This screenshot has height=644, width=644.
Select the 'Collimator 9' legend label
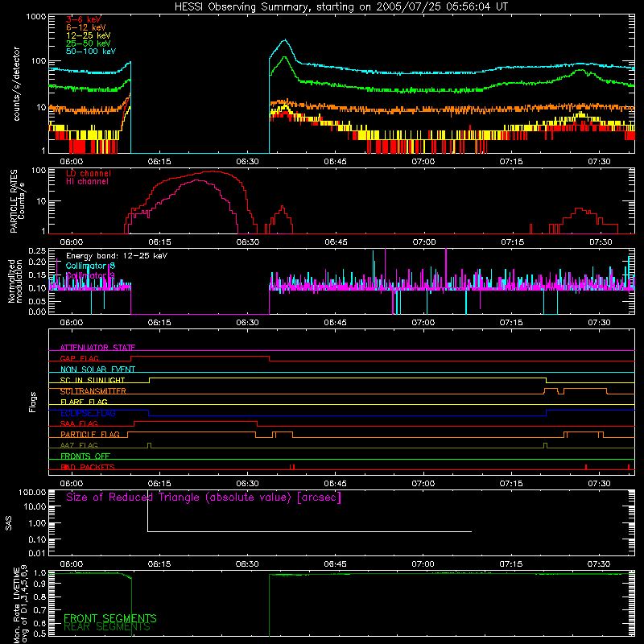pyautogui.click(x=90, y=275)
